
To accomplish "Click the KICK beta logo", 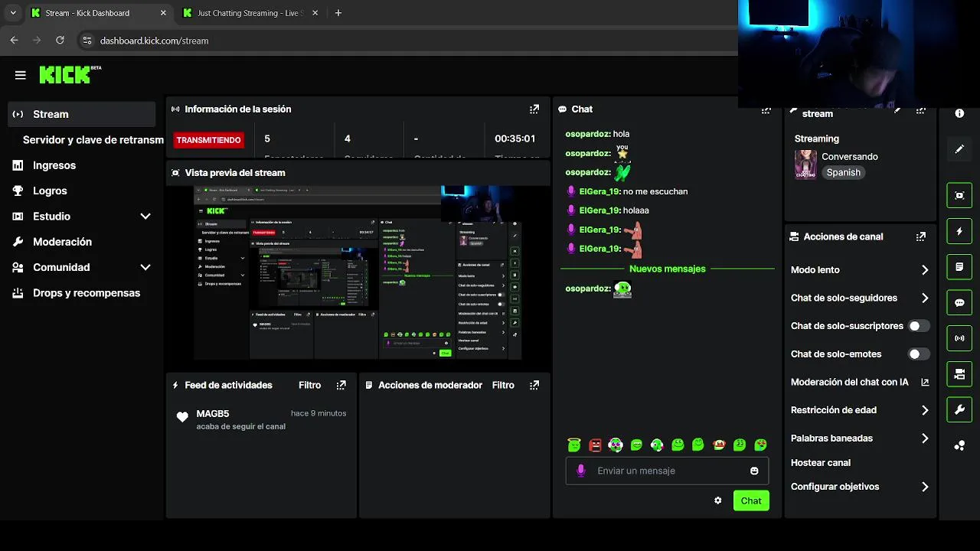I will pos(70,74).
